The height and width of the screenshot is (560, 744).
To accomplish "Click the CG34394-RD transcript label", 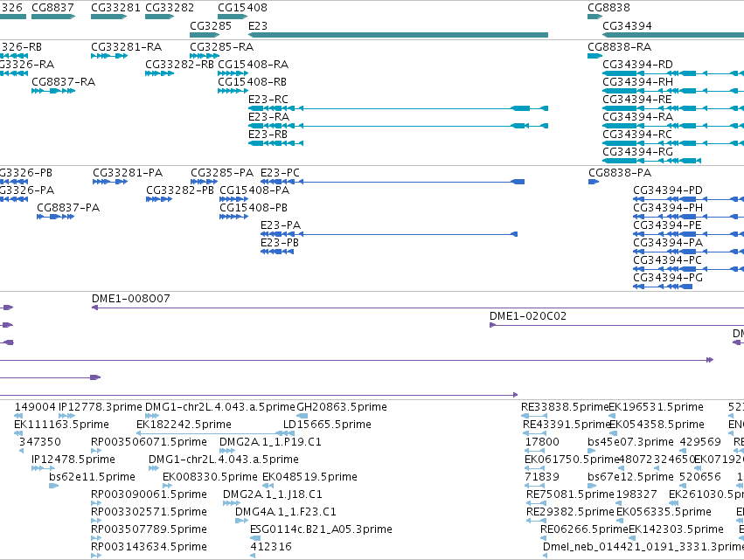I will (637, 65).
